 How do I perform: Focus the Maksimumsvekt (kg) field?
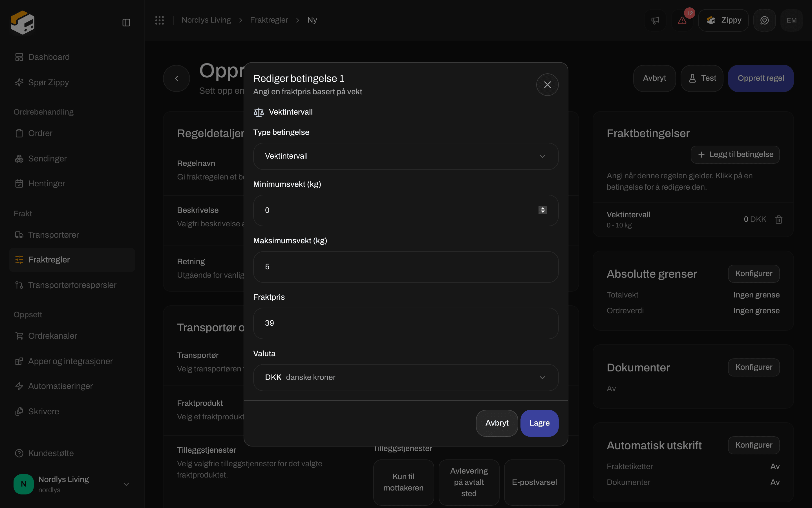click(x=406, y=267)
